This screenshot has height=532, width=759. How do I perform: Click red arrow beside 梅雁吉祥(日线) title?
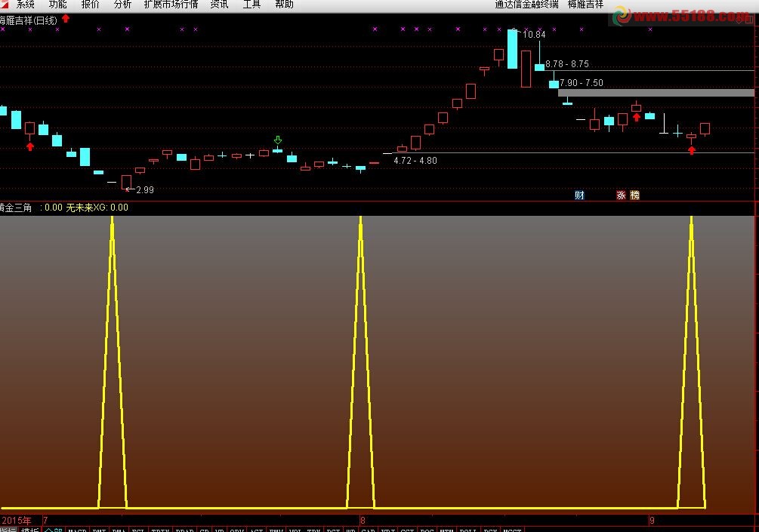pos(66,18)
